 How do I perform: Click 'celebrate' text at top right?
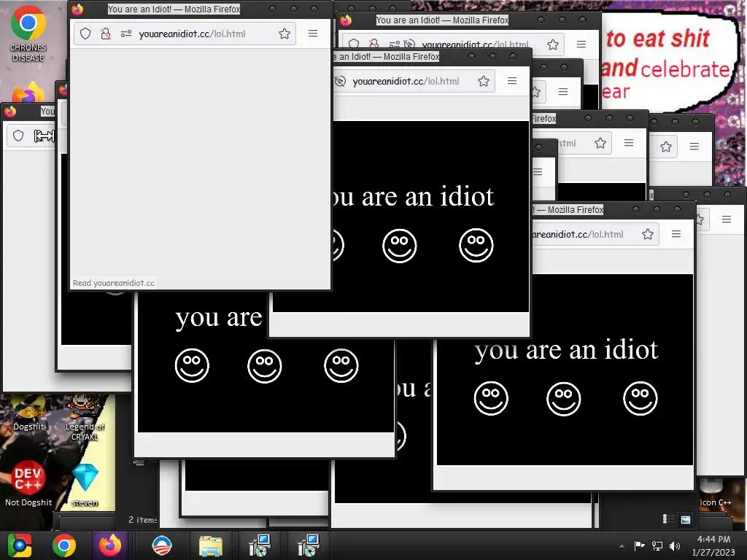tap(686, 69)
